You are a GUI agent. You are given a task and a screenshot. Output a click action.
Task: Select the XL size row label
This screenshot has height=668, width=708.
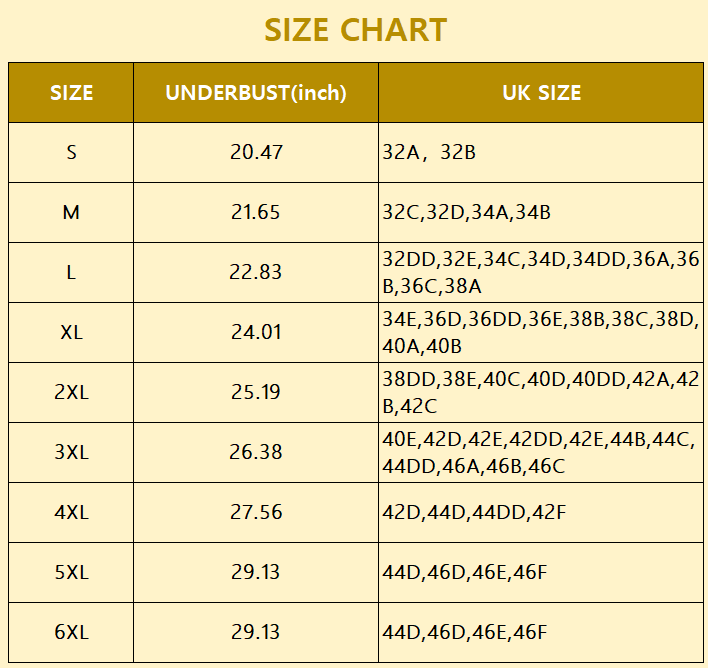coord(71,332)
